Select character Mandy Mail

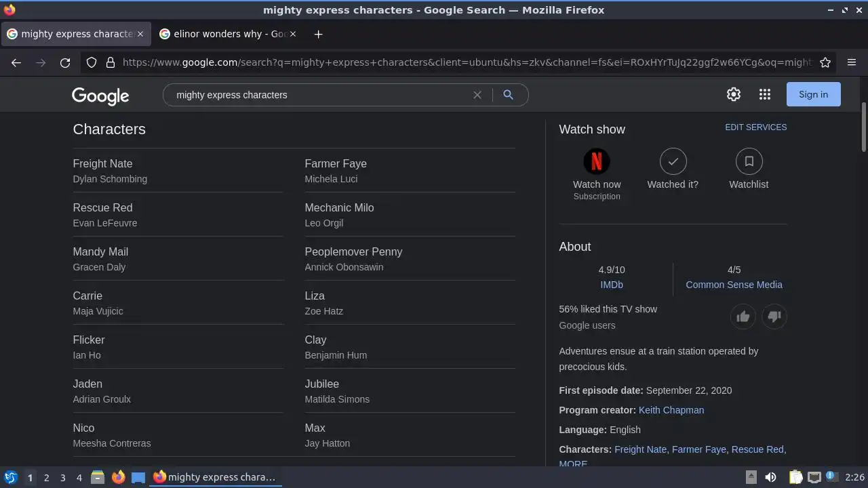[x=100, y=251]
